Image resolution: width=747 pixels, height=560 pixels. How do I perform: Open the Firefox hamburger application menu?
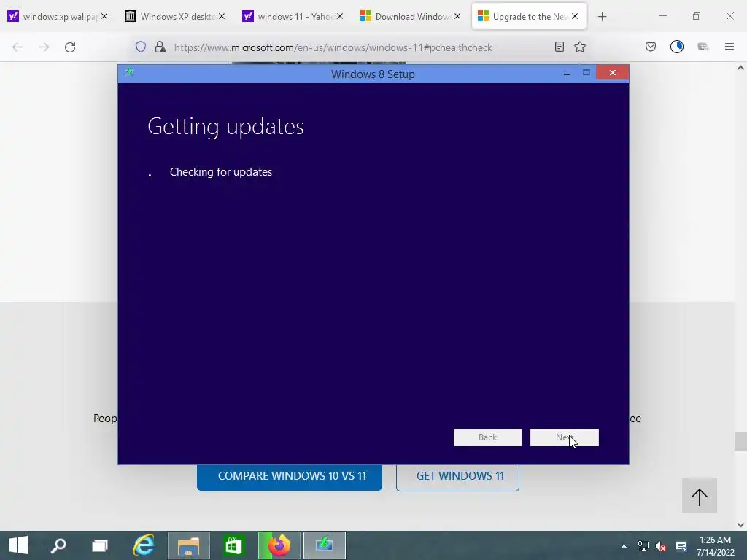coord(729,47)
